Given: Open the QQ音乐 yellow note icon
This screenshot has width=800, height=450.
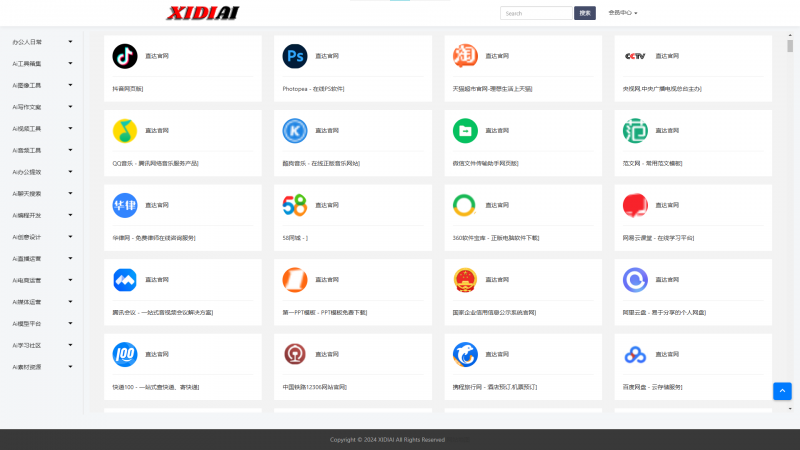Looking at the screenshot, I should [x=125, y=131].
